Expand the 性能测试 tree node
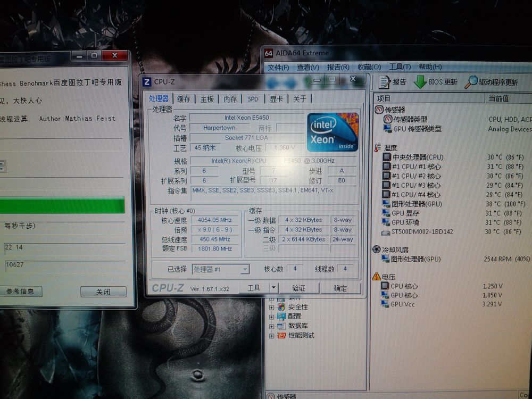The image size is (532, 399). click(271, 336)
